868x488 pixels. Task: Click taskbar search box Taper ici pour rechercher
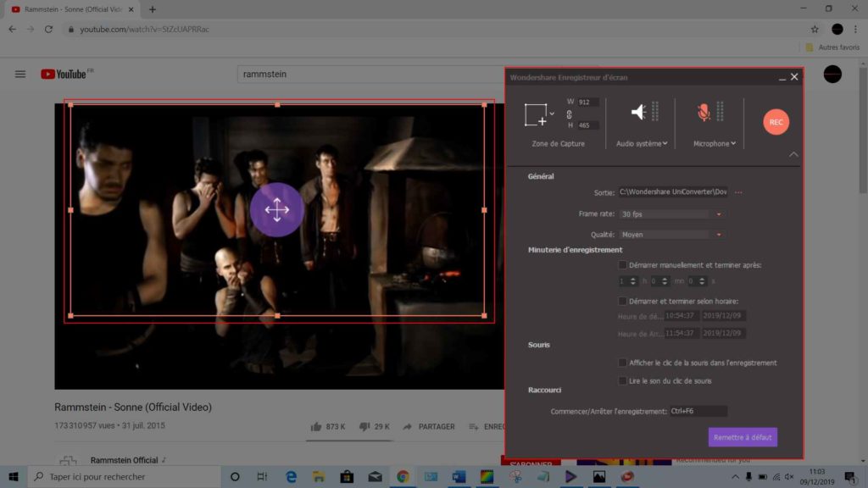(124, 476)
